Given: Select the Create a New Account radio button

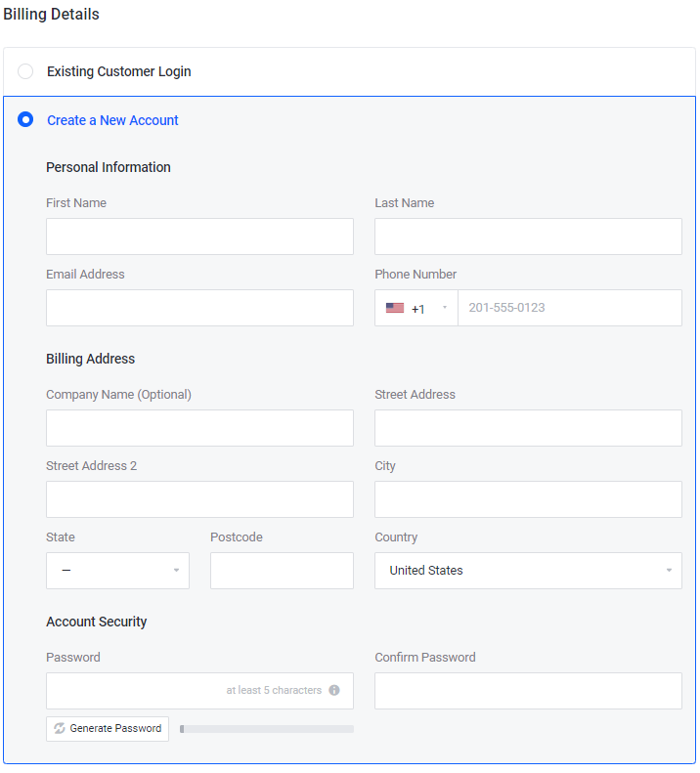Looking at the screenshot, I should pyautogui.click(x=25, y=120).
